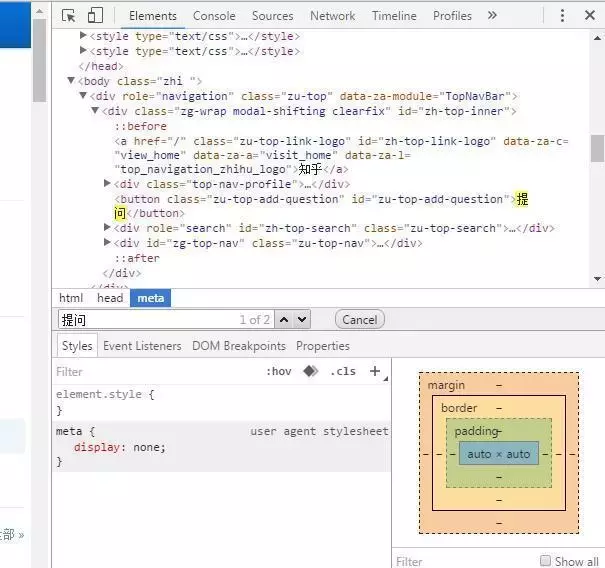Open the Properties pane tab
The height and width of the screenshot is (568, 605).
tap(323, 346)
